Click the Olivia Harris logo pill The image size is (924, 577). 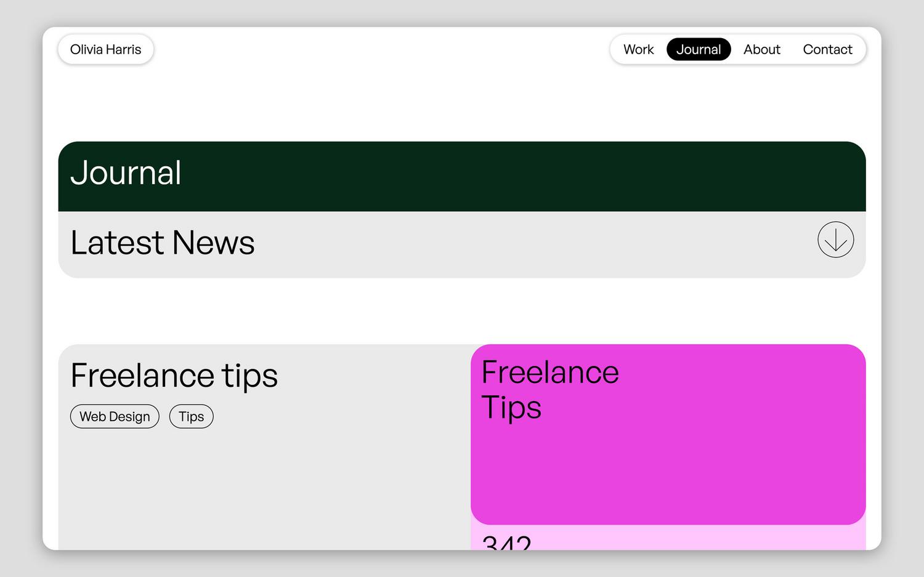pyautogui.click(x=105, y=49)
